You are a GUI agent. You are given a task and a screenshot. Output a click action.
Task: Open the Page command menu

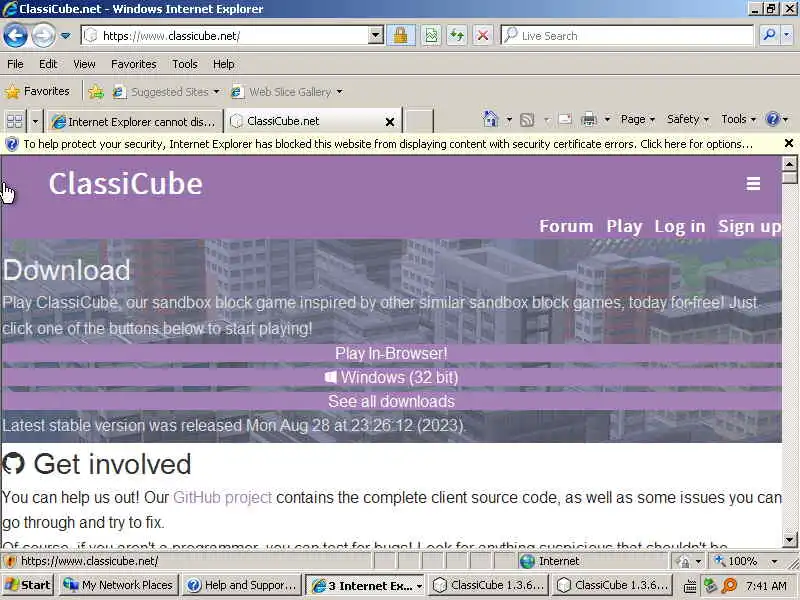point(638,119)
